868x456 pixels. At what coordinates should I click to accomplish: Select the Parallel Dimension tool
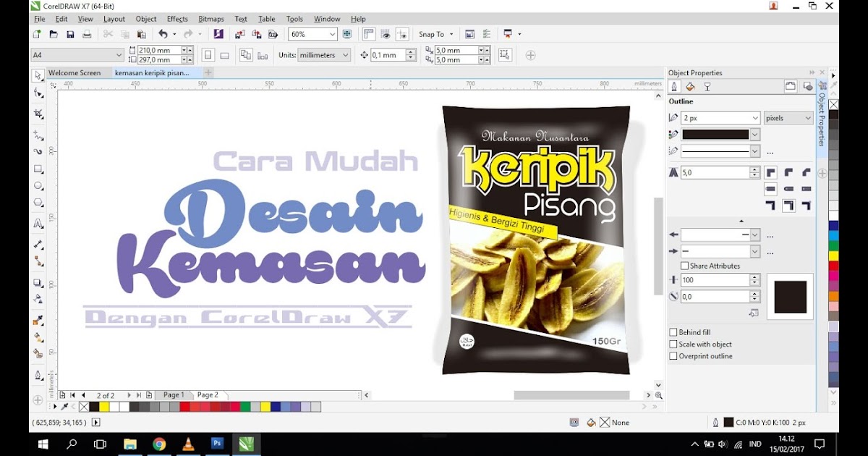[x=38, y=245]
